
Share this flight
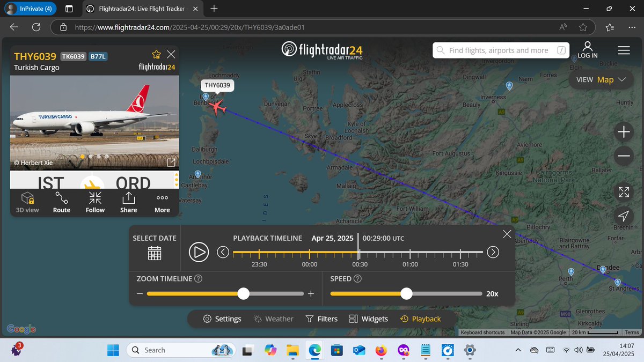pyautogui.click(x=129, y=202)
